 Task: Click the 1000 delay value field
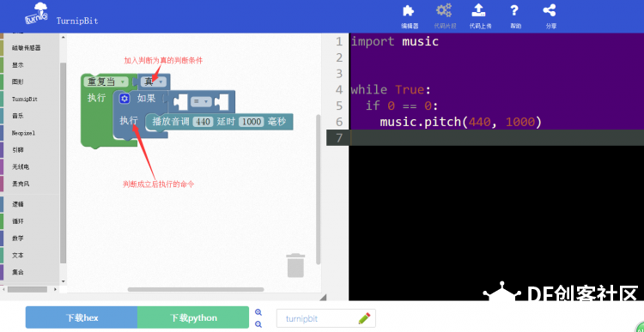[x=251, y=122]
